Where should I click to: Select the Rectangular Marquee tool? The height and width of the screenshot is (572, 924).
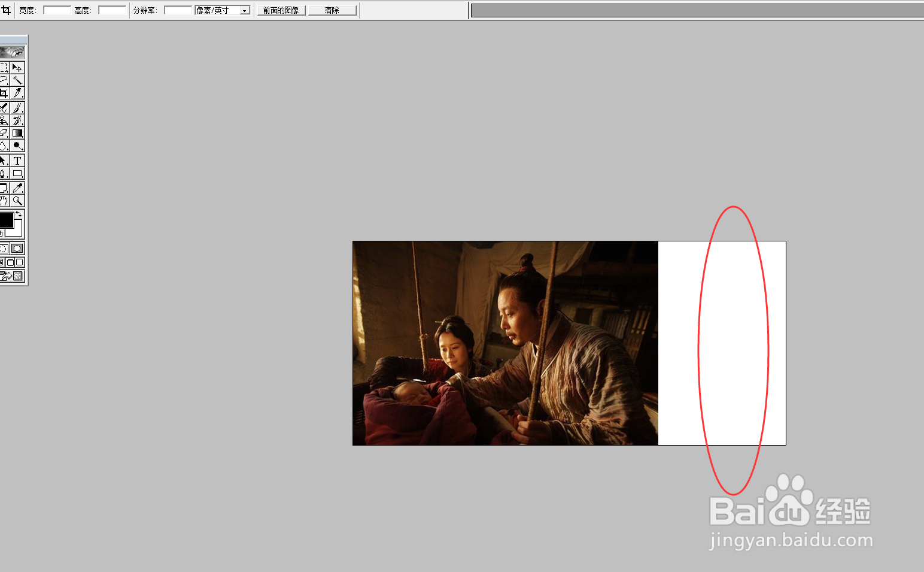point(4,68)
